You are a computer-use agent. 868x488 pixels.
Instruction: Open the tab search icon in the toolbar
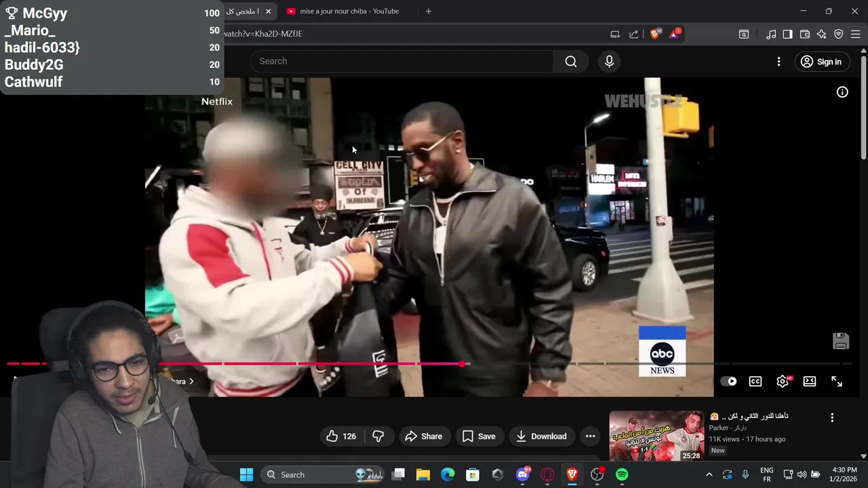pyautogui.click(x=744, y=34)
